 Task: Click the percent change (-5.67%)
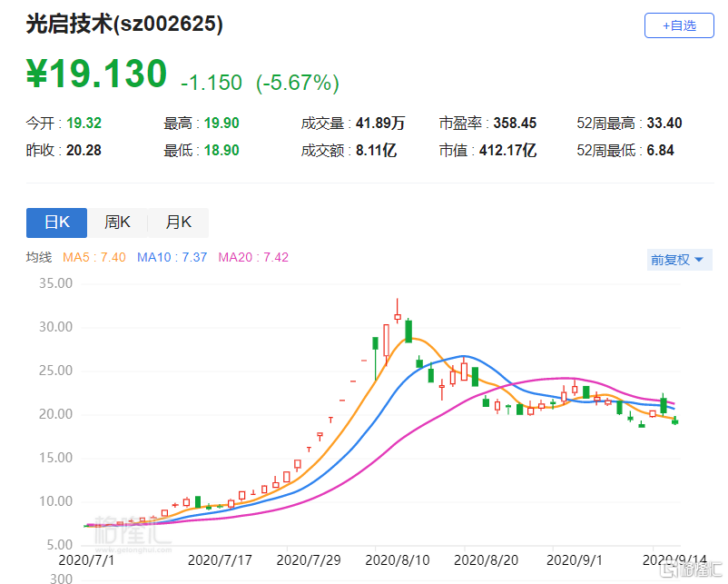tap(298, 83)
